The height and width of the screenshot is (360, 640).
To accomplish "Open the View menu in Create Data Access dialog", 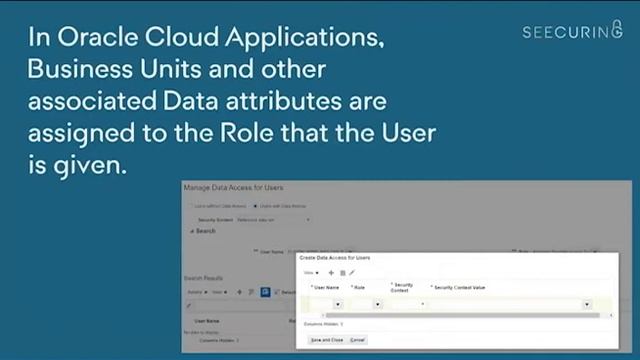I will 311,273.
